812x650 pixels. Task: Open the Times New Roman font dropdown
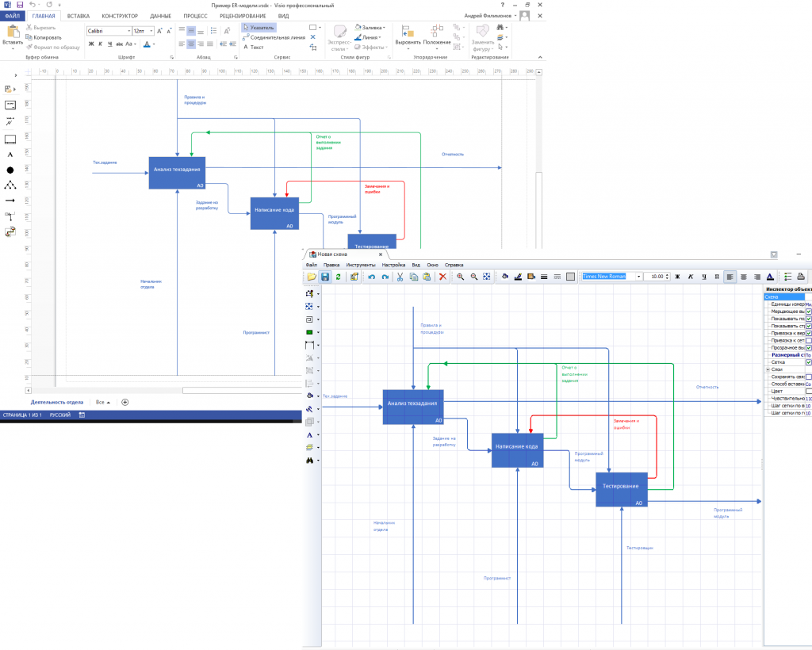(x=638, y=277)
